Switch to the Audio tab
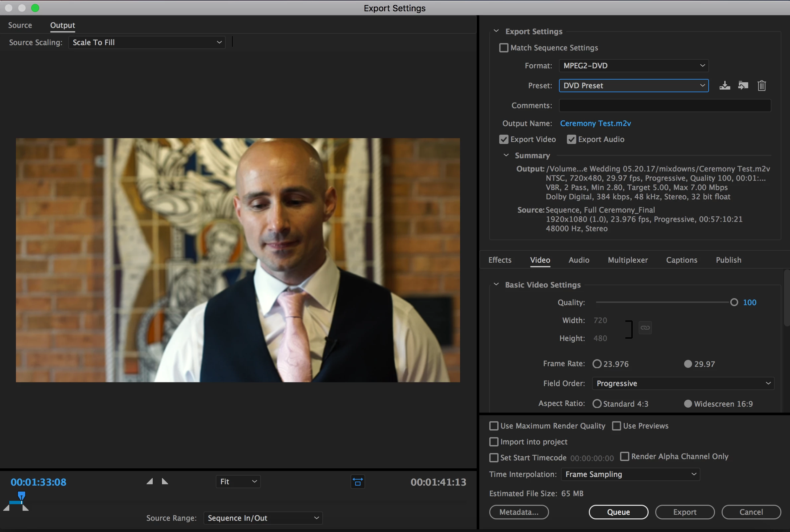This screenshot has height=532, width=790. pyautogui.click(x=579, y=260)
